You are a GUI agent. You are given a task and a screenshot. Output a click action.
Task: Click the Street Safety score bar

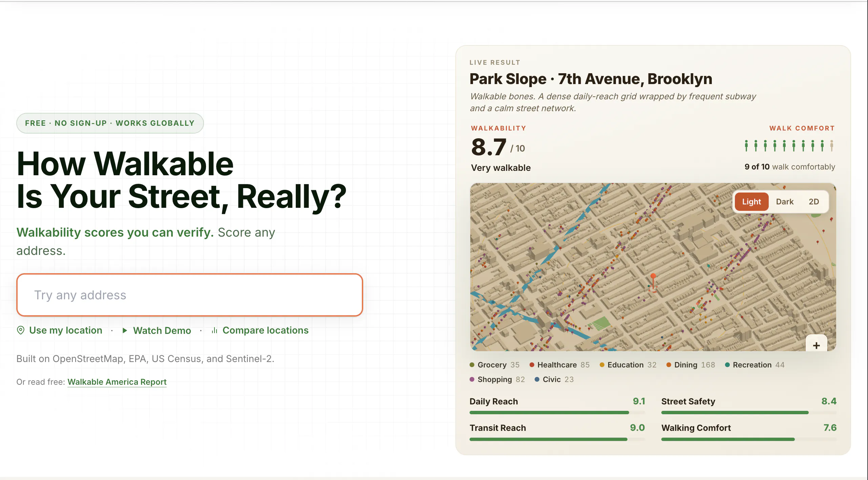pos(749,413)
